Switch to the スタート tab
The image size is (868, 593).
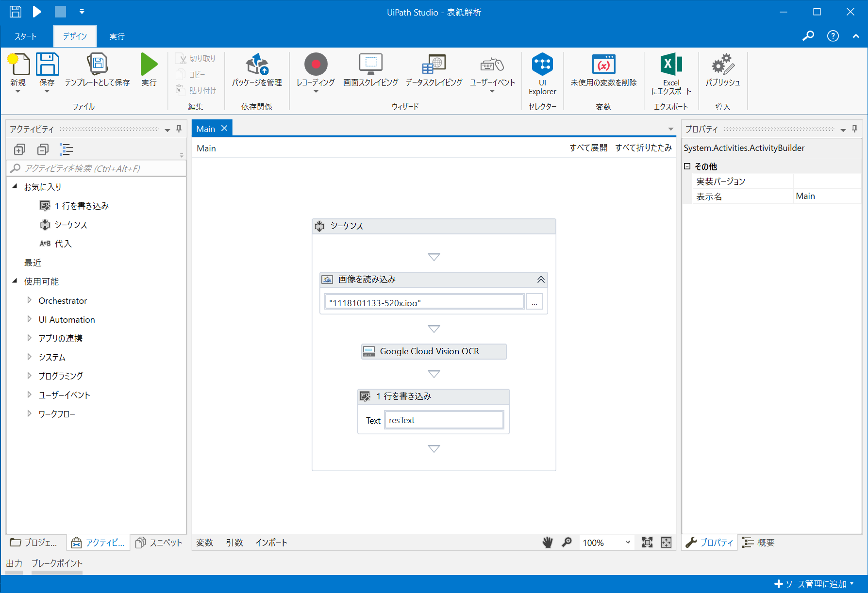click(x=26, y=35)
